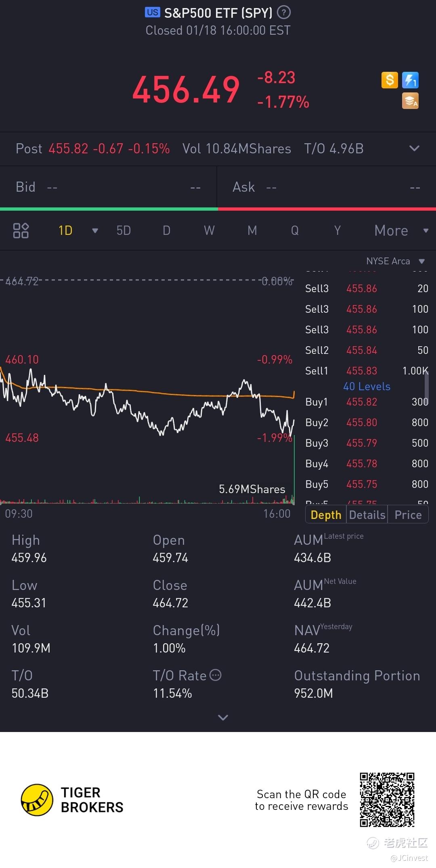
Task: Tap the S&P500 ETF (SPY) title
Action: (x=218, y=13)
